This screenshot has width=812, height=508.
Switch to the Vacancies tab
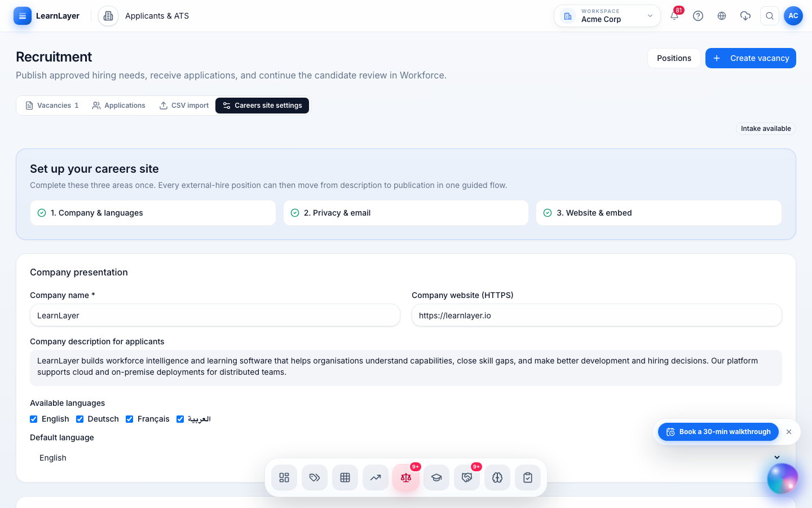coord(52,106)
